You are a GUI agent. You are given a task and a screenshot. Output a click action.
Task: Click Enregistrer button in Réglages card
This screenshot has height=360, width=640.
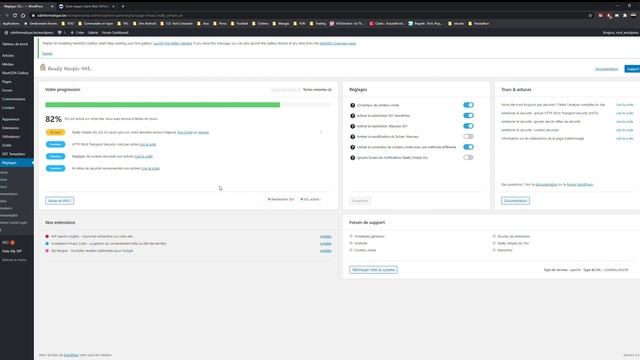(x=360, y=201)
